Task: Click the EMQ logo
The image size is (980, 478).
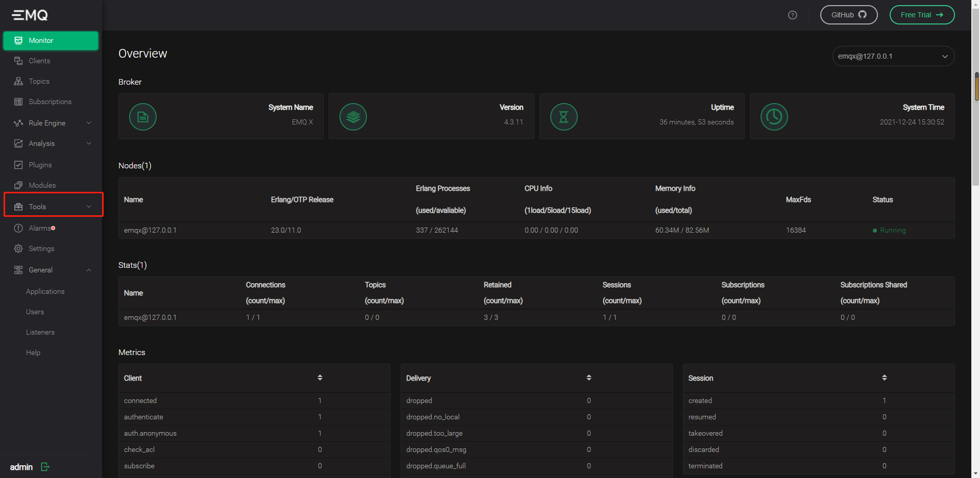Action: [x=30, y=15]
